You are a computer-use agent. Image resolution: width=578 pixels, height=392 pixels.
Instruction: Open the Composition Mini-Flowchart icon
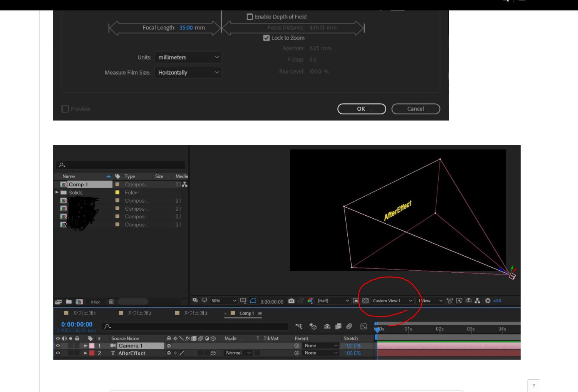(x=299, y=327)
